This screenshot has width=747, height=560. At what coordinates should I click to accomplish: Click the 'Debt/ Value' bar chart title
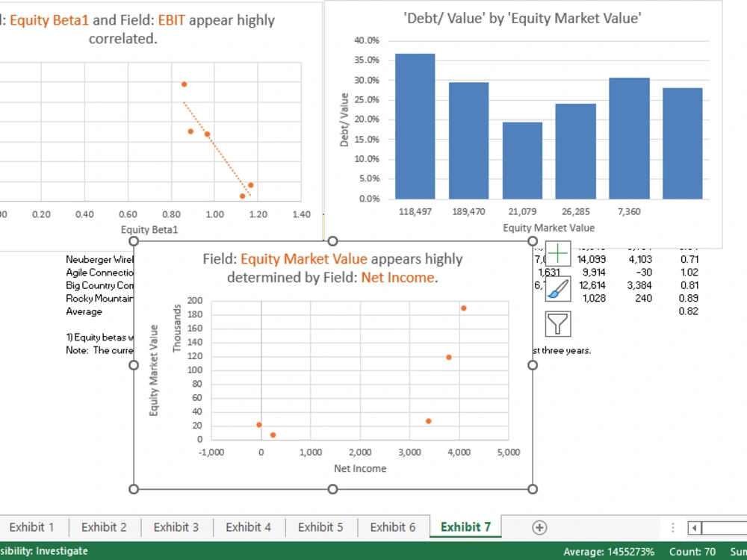522,18
